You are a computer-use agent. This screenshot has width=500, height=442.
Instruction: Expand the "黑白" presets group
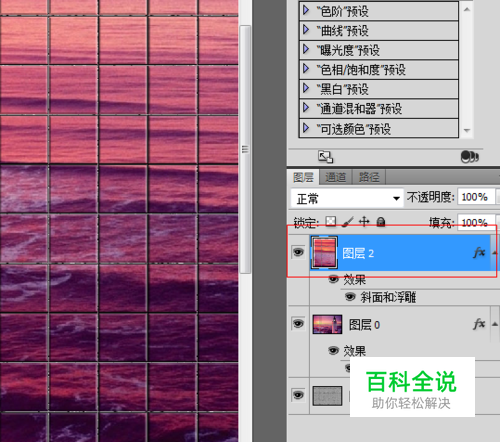coord(306,88)
